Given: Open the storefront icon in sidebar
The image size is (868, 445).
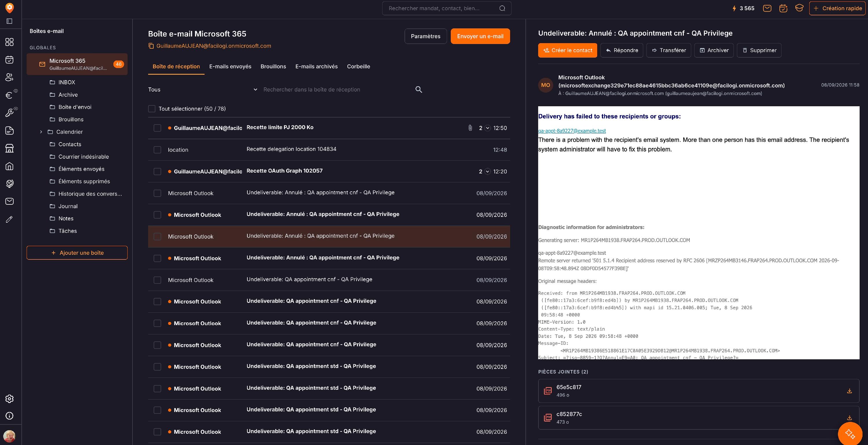Looking at the screenshot, I should click(10, 148).
